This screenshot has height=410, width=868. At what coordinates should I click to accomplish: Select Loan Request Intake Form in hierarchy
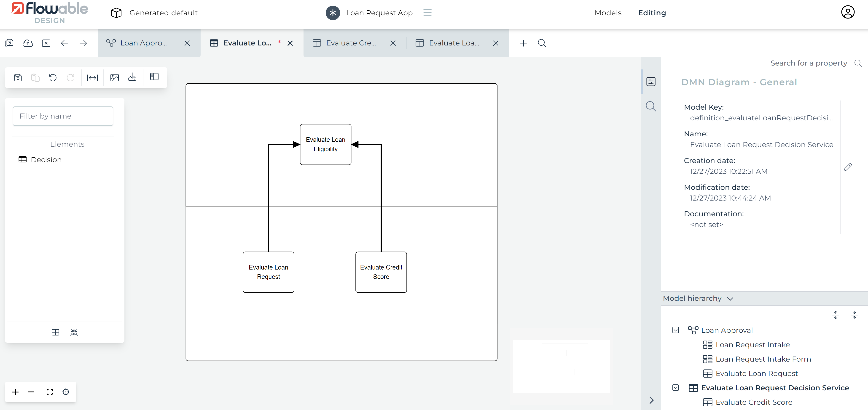click(763, 359)
